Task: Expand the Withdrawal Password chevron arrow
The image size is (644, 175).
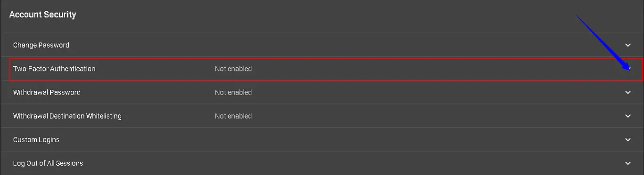Action: tap(628, 92)
